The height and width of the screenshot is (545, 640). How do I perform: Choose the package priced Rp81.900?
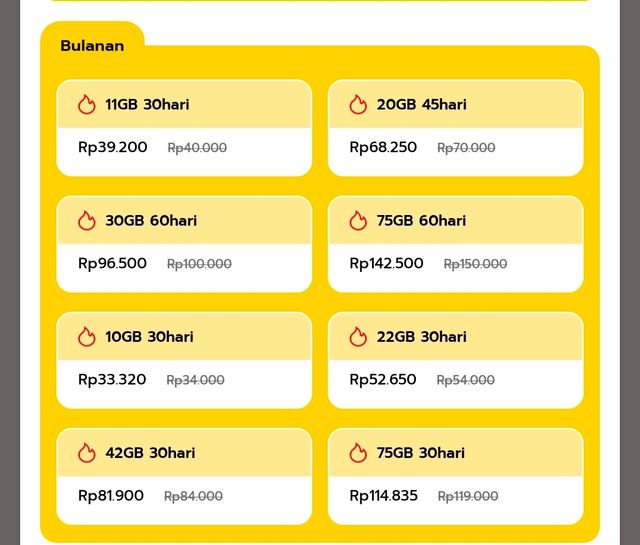pos(184,476)
